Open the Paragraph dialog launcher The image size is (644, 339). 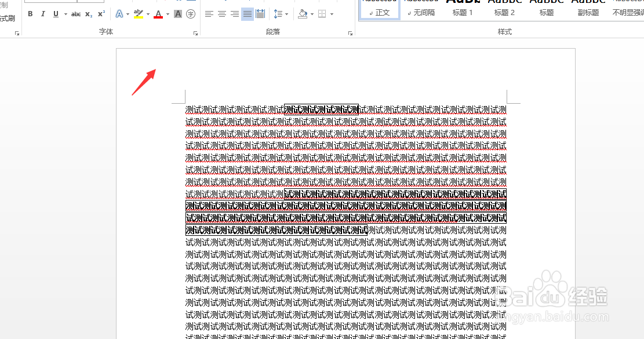[350, 33]
